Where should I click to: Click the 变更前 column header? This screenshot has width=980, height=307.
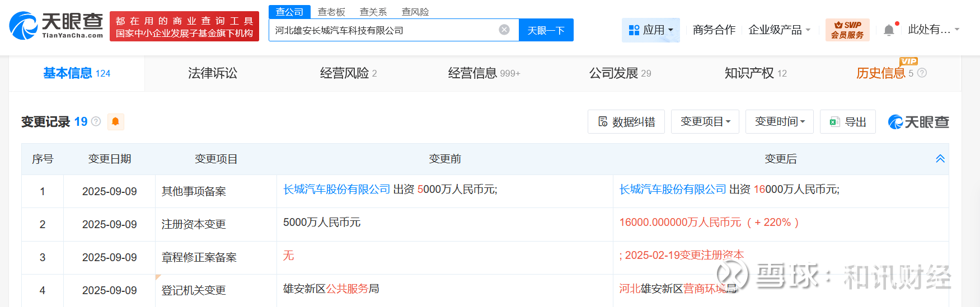click(445, 159)
